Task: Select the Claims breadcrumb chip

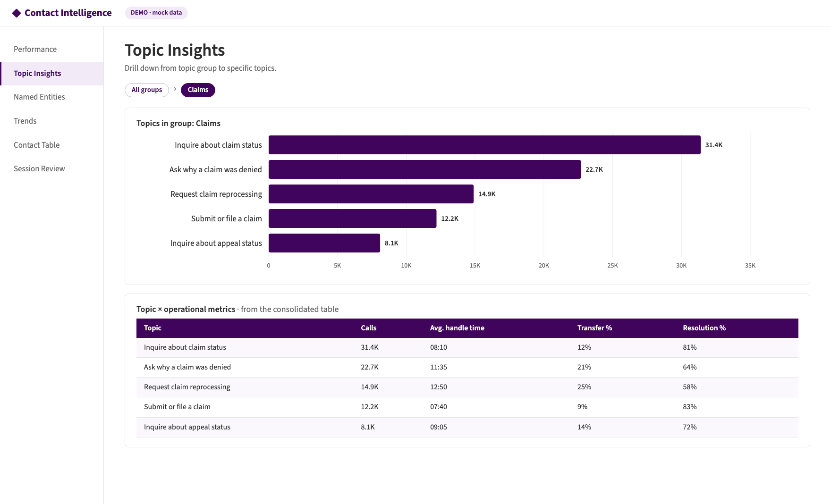Action: click(x=198, y=90)
